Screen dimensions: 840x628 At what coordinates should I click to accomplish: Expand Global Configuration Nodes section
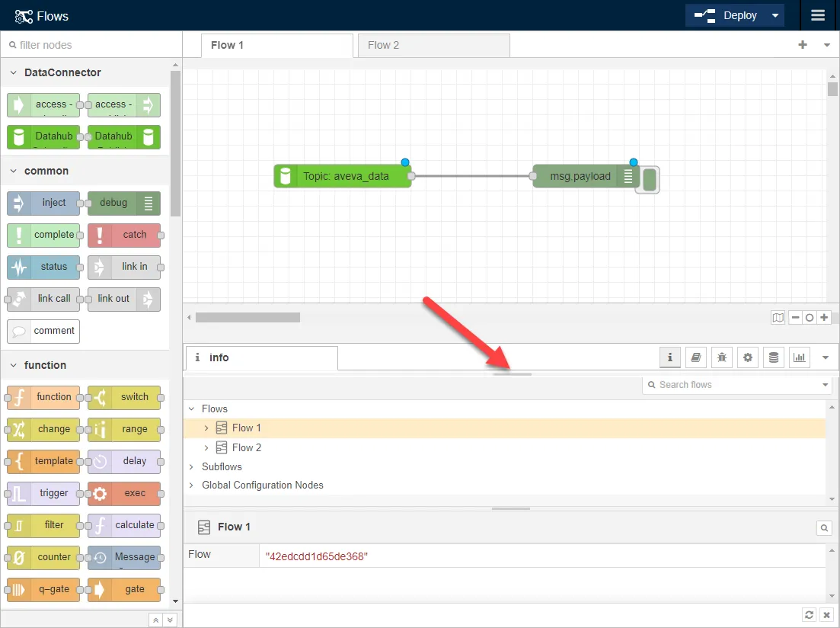coord(191,485)
